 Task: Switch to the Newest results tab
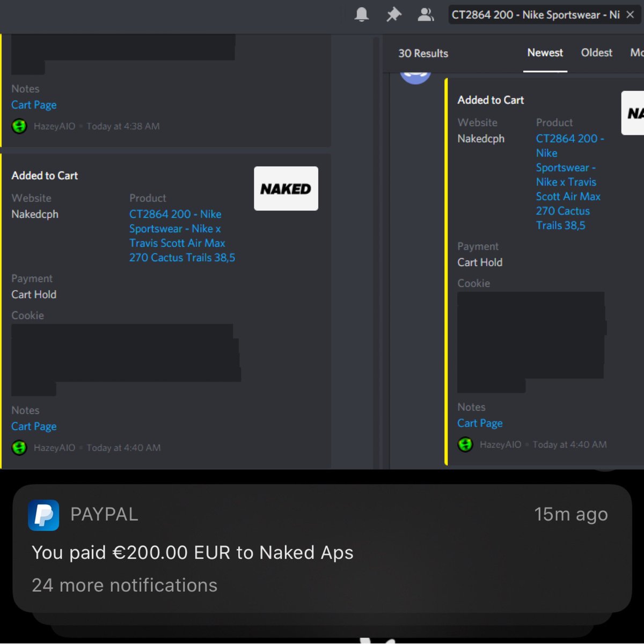click(x=545, y=53)
